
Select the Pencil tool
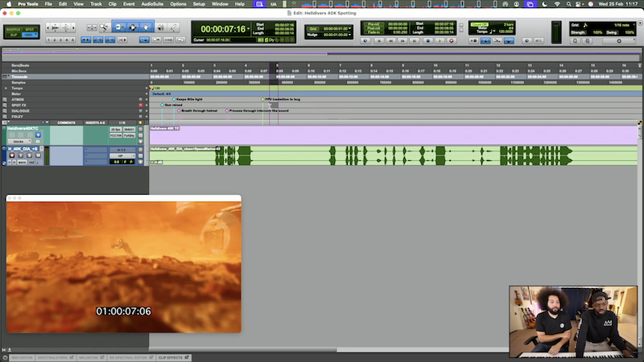[x=172, y=28]
